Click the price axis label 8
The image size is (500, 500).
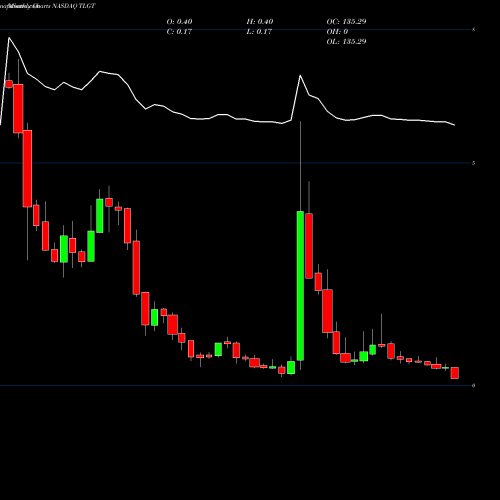coord(474,30)
